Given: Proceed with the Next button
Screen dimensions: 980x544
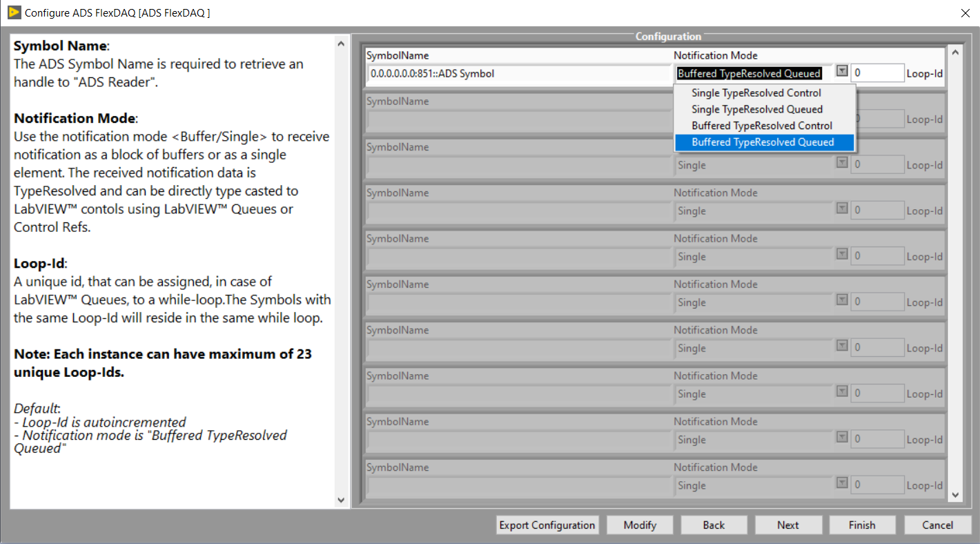Looking at the screenshot, I should click(x=788, y=525).
